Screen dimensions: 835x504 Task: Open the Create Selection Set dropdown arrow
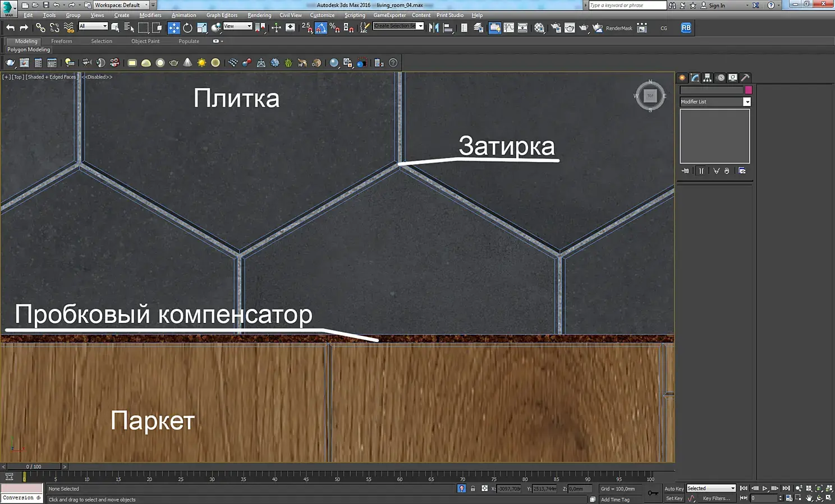point(420,26)
